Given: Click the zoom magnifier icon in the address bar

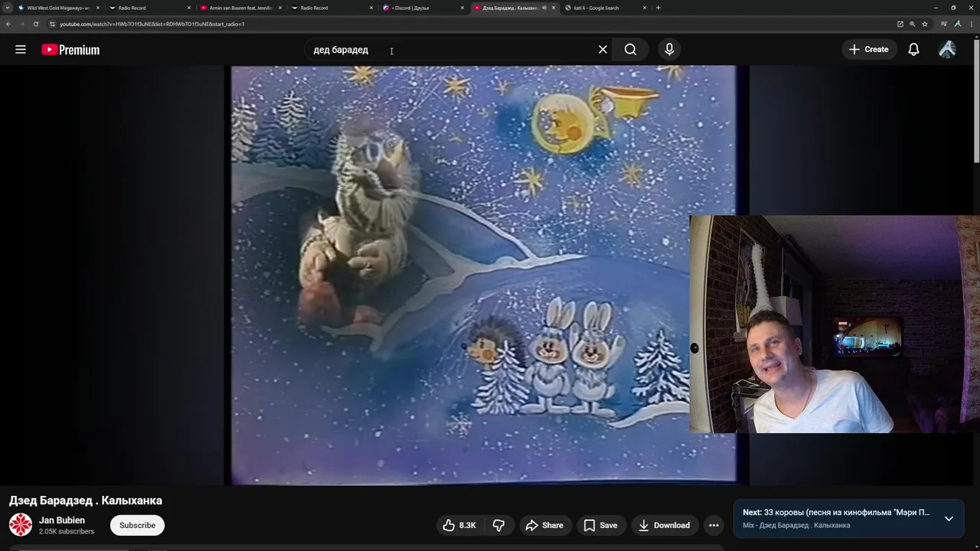Looking at the screenshot, I should [x=912, y=24].
